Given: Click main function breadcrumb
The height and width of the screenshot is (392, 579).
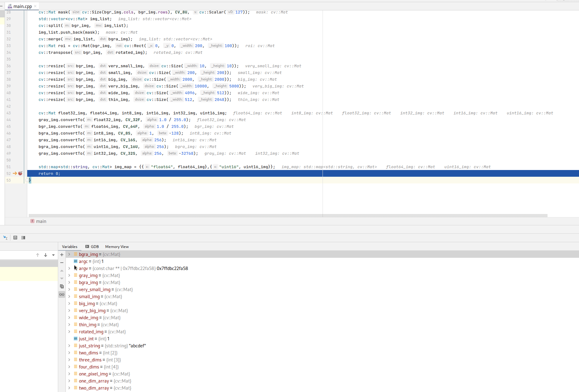Looking at the screenshot, I should point(41,221).
